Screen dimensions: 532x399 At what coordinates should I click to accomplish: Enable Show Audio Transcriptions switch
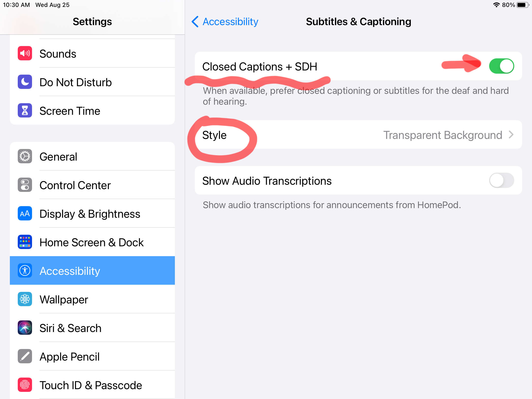[501, 181]
